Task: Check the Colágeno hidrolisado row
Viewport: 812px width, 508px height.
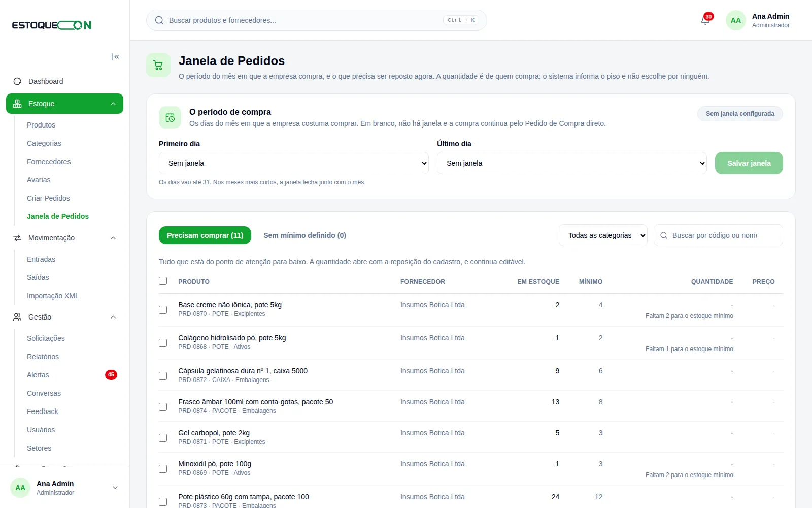Action: click(x=163, y=343)
